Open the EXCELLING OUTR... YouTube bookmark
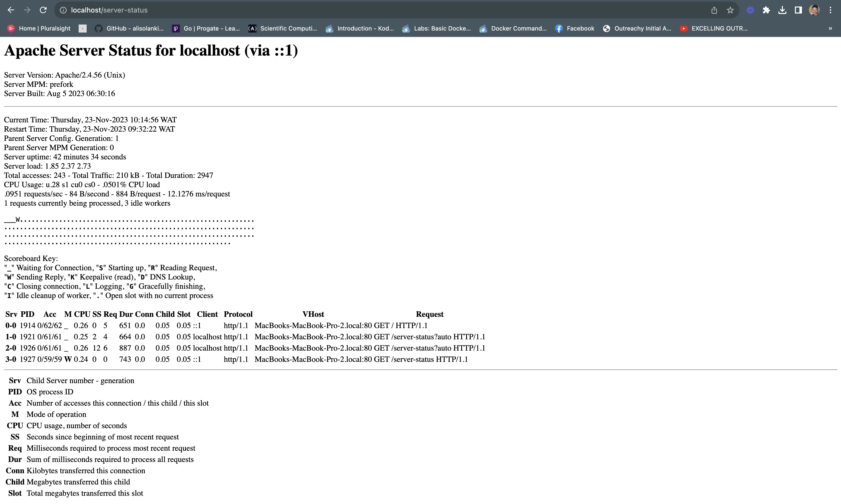Viewport: 841px width, 504px height. click(x=714, y=29)
